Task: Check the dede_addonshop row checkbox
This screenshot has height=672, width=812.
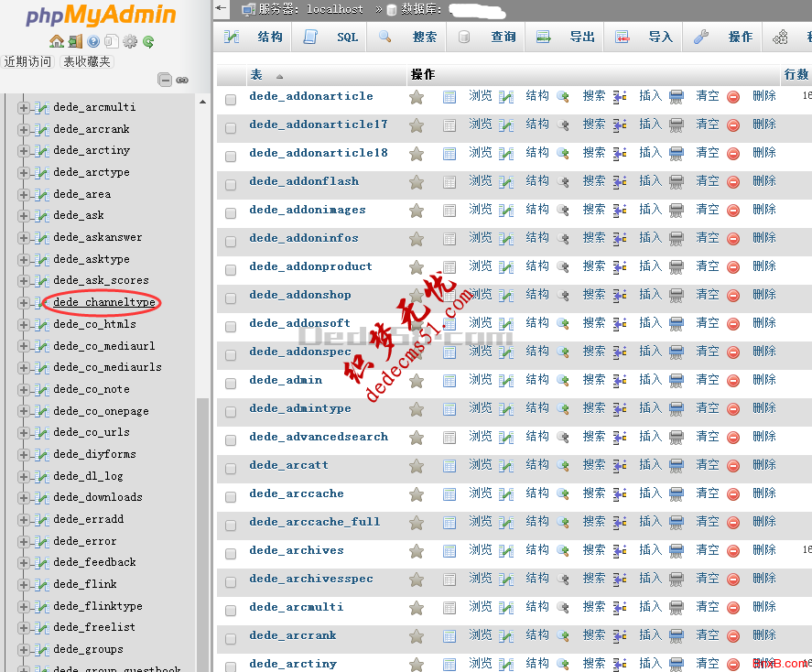Action: (x=231, y=298)
